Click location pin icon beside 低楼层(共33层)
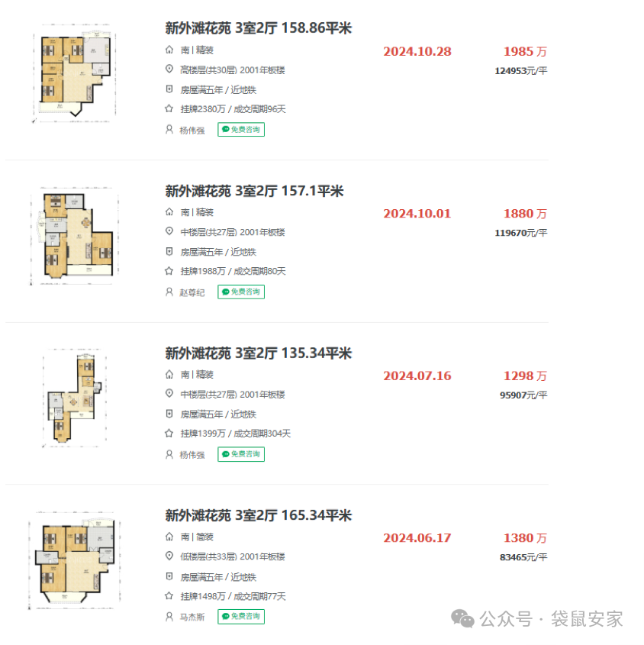Image resolution: width=644 pixels, height=645 pixels. [x=169, y=556]
